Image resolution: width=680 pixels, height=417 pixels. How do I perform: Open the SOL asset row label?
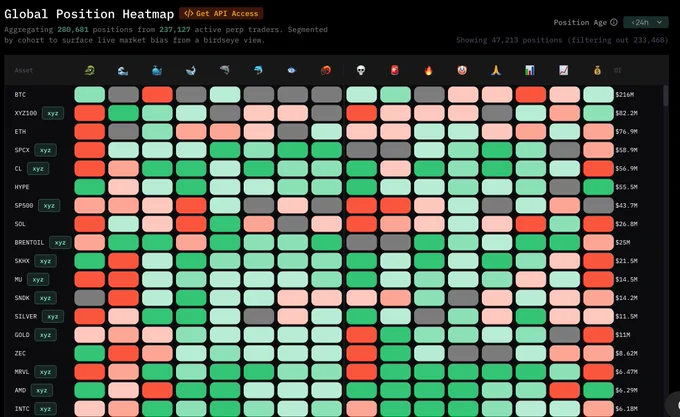point(20,224)
